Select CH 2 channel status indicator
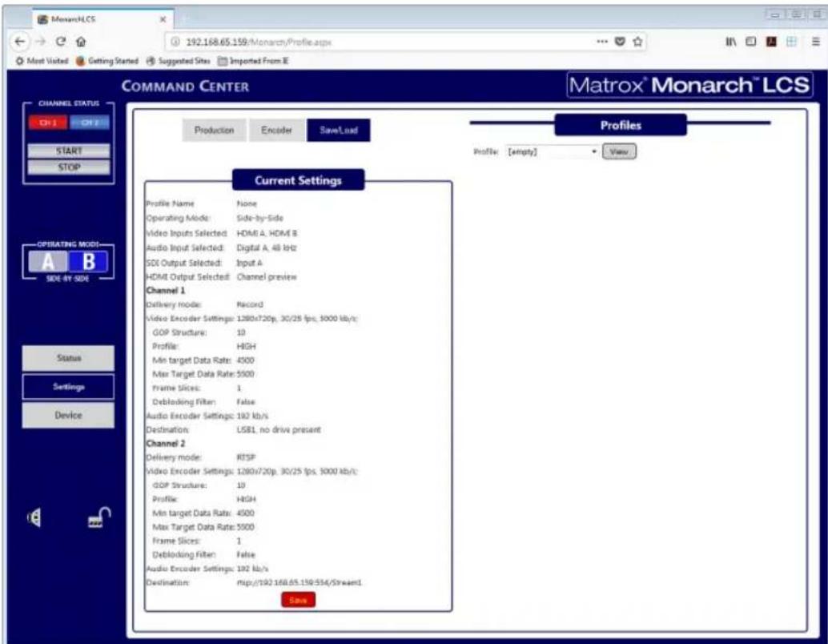Viewport: 828px width, 644px height. click(x=90, y=123)
